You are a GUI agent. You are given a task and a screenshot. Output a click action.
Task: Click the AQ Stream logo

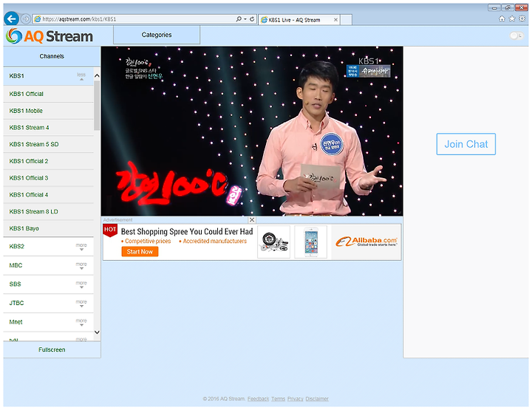click(50, 36)
